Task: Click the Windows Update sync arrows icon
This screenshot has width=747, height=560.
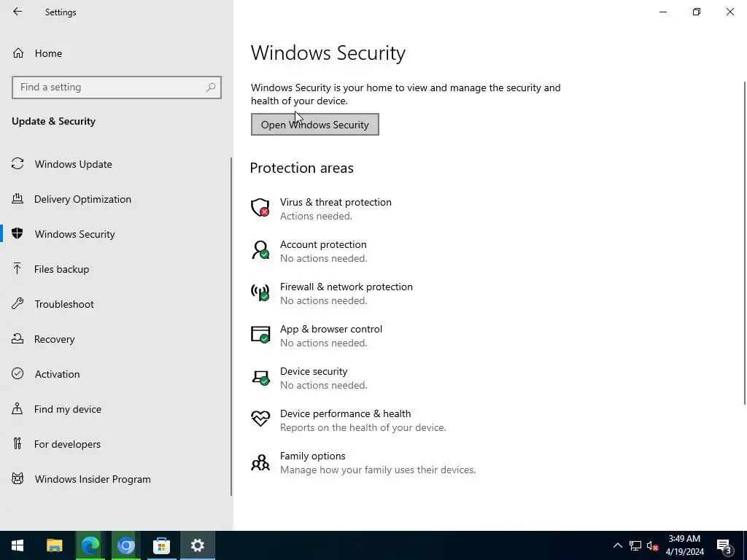Action: tap(18, 164)
